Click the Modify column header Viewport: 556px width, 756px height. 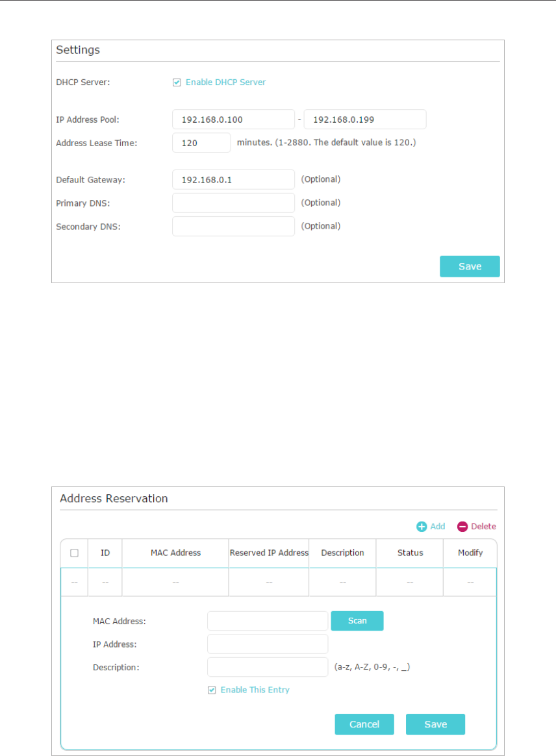pos(470,553)
